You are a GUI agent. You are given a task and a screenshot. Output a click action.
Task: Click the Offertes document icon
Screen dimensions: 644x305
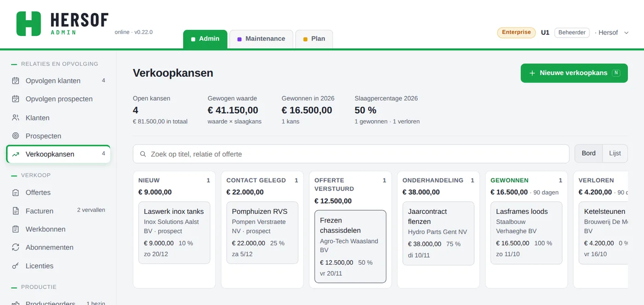[16, 193]
